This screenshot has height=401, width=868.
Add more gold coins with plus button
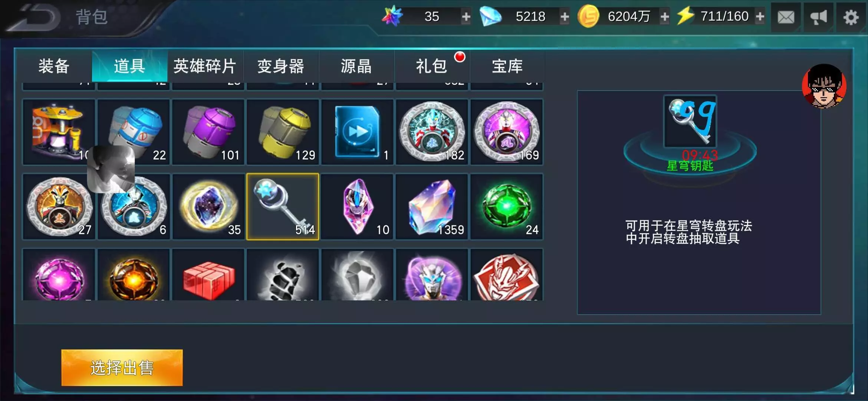click(x=665, y=17)
